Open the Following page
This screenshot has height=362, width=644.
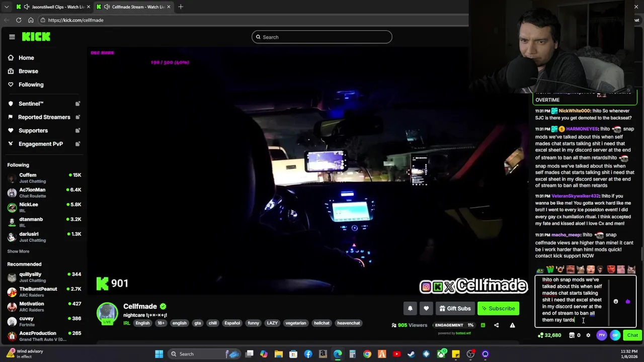[31, 84]
